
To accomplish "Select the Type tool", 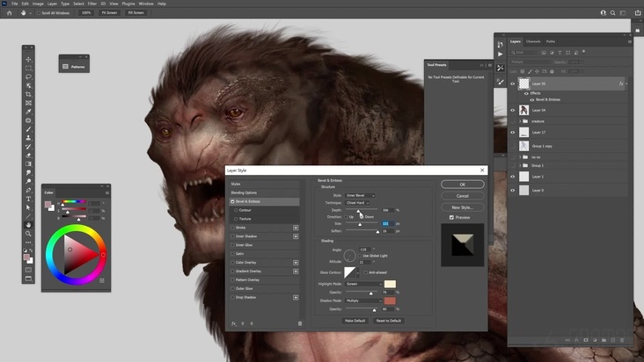I will [x=28, y=199].
